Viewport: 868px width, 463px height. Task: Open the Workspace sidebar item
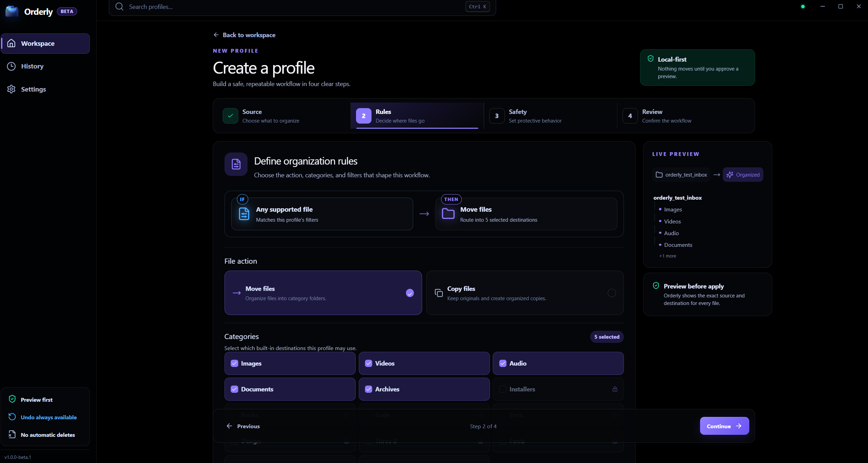(x=45, y=43)
